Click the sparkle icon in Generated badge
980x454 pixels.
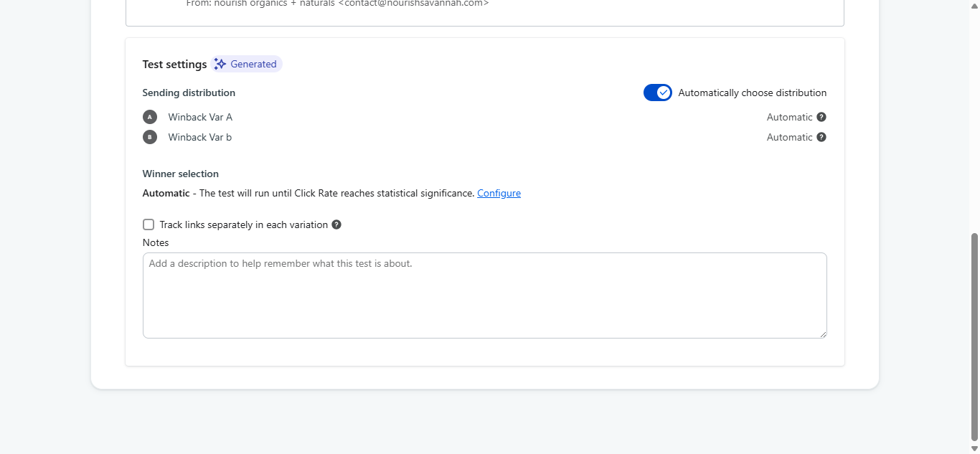pos(220,64)
